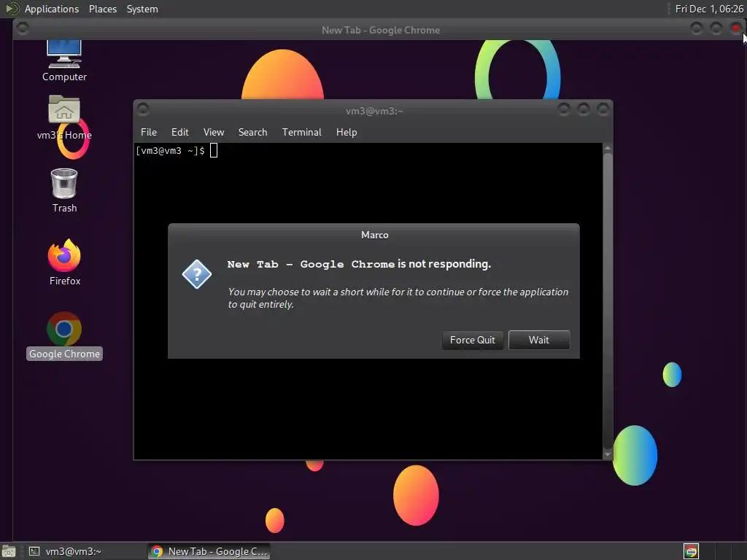
Task: Switch to New Tab - Google Chrome taskbar entry
Action: pyautogui.click(x=209, y=551)
